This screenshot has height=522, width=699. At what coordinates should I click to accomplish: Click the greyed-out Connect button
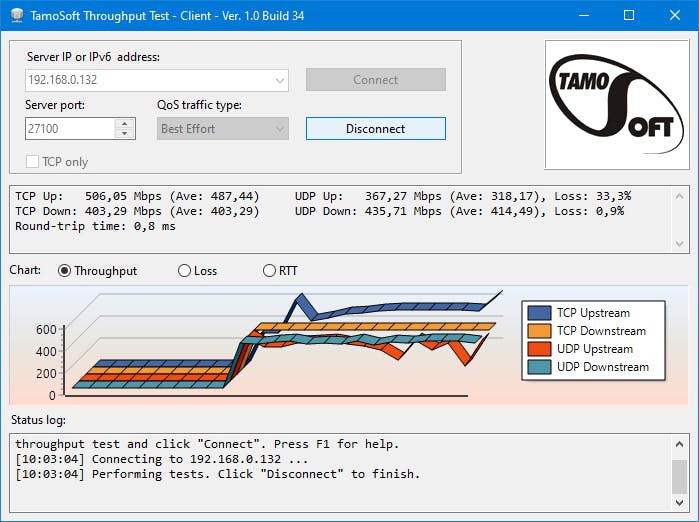coord(375,80)
